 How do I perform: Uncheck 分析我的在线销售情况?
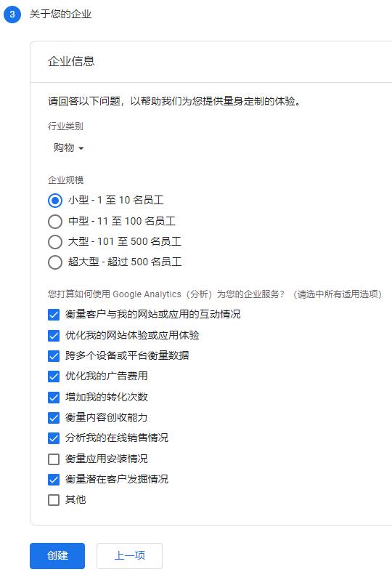[x=54, y=438]
